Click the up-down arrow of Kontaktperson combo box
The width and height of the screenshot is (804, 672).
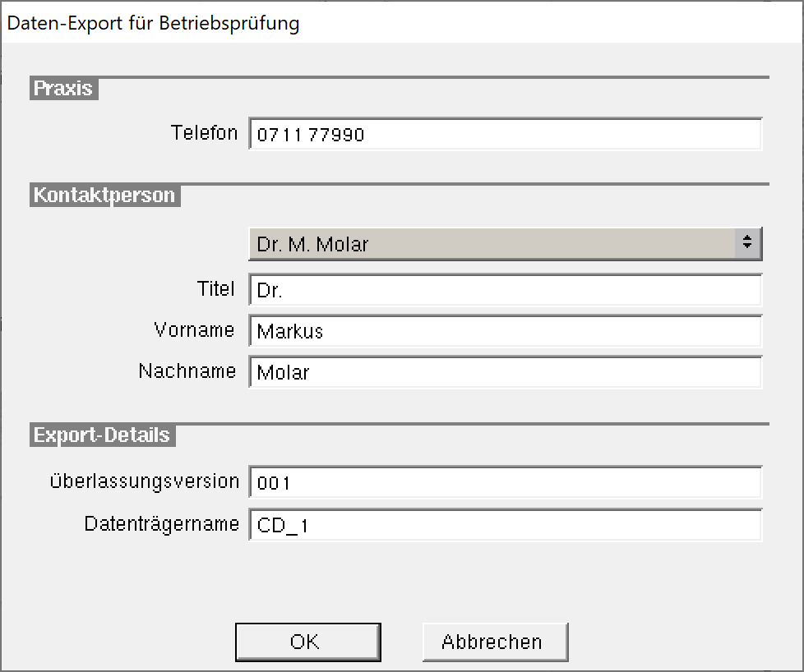pyautogui.click(x=747, y=242)
